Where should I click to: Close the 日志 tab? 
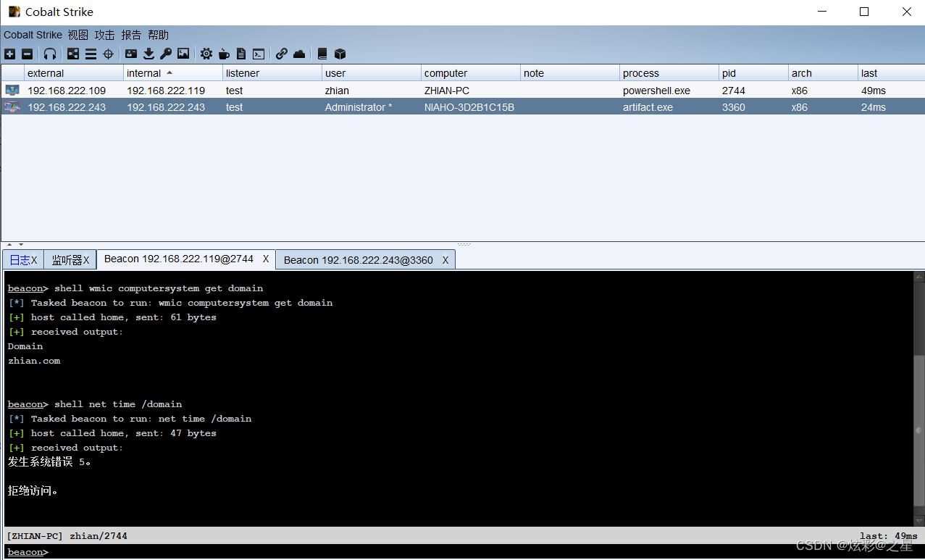[34, 260]
